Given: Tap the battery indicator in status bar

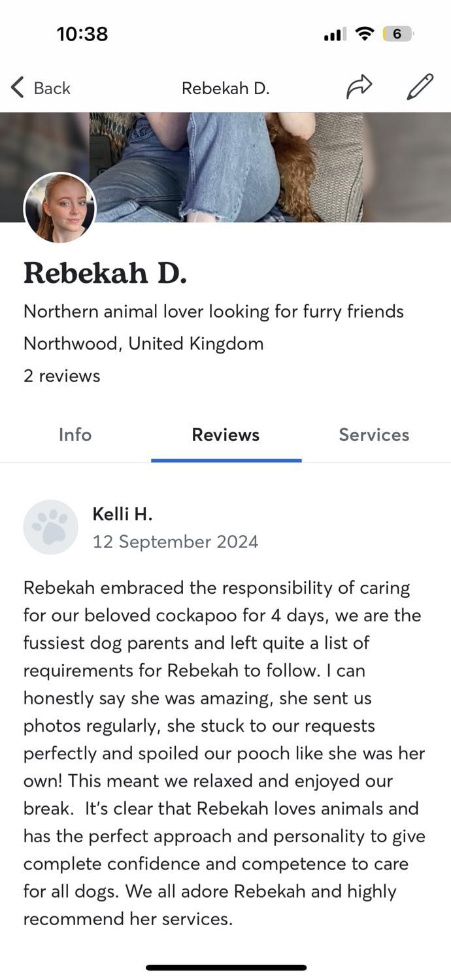Looking at the screenshot, I should tap(398, 34).
